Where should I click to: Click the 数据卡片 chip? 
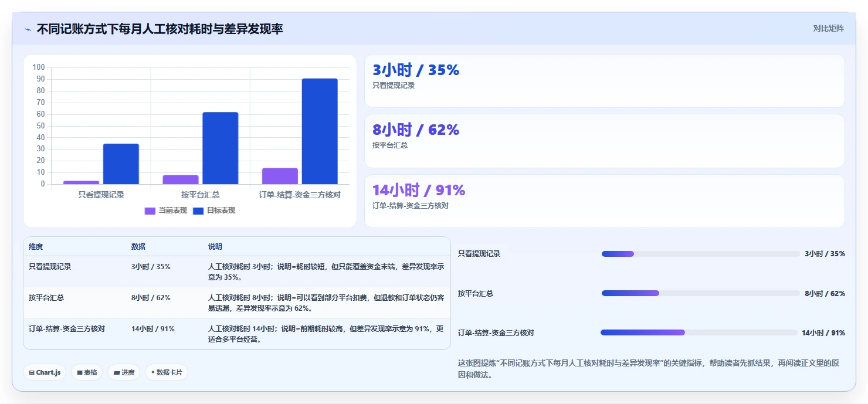tap(167, 372)
